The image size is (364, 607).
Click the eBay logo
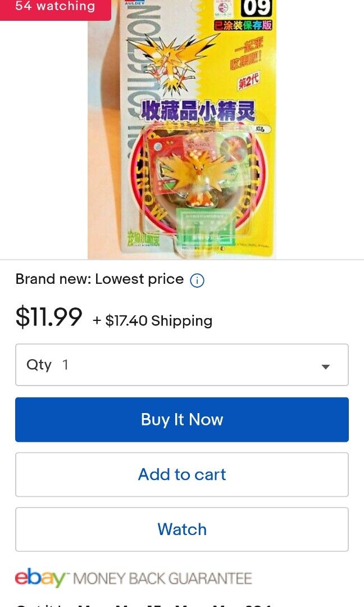click(x=40, y=578)
